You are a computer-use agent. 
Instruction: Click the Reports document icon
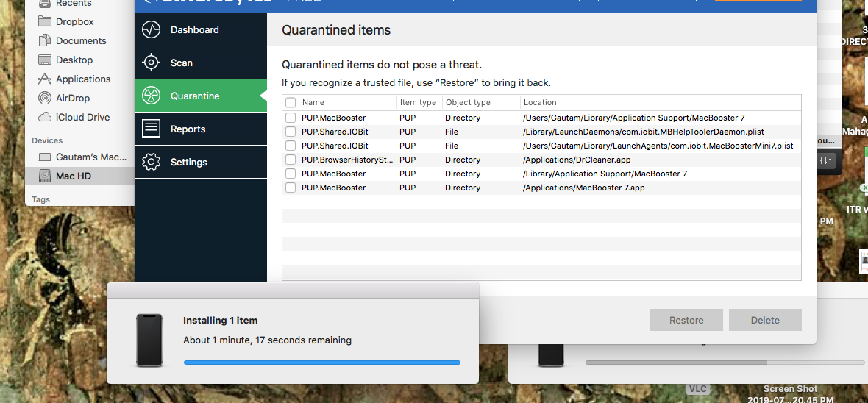point(151,129)
